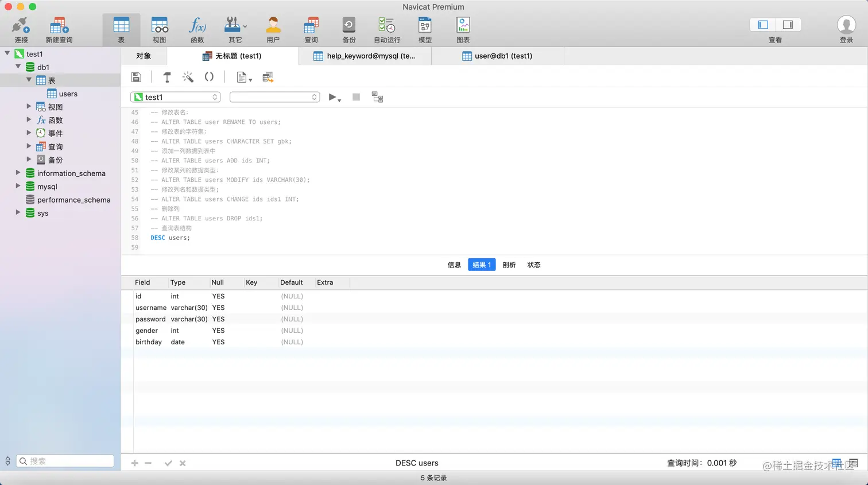Click the 搜索 search field in sidebar

tap(65, 461)
